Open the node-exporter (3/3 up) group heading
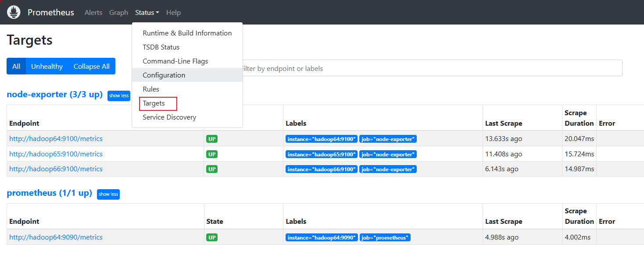The height and width of the screenshot is (261, 644). pyautogui.click(x=55, y=95)
